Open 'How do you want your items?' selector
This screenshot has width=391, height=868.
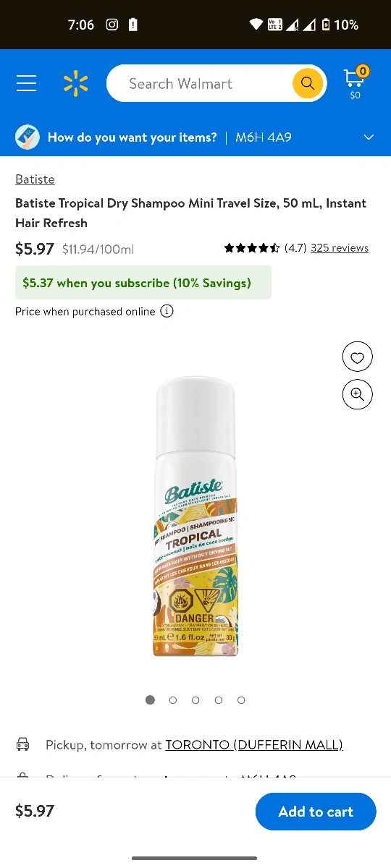(x=195, y=137)
